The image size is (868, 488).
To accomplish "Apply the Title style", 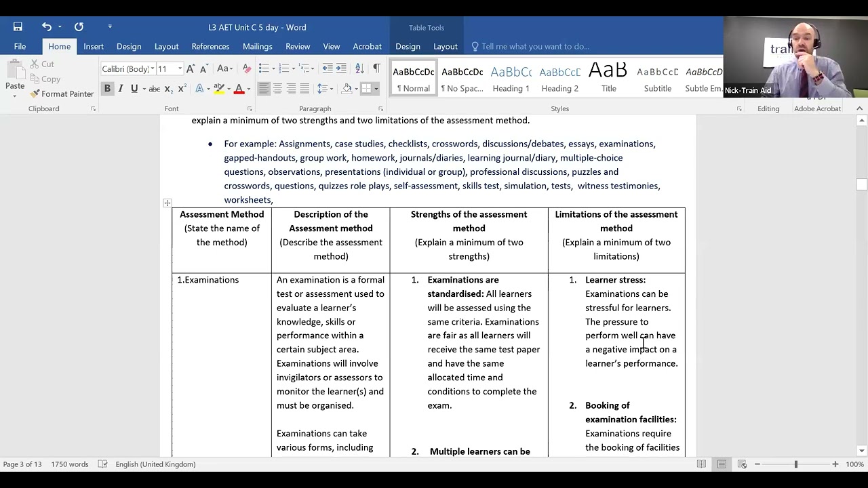I will tap(609, 79).
